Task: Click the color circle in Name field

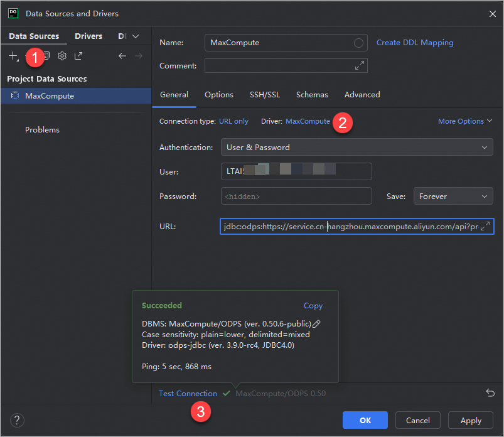Action: point(358,43)
